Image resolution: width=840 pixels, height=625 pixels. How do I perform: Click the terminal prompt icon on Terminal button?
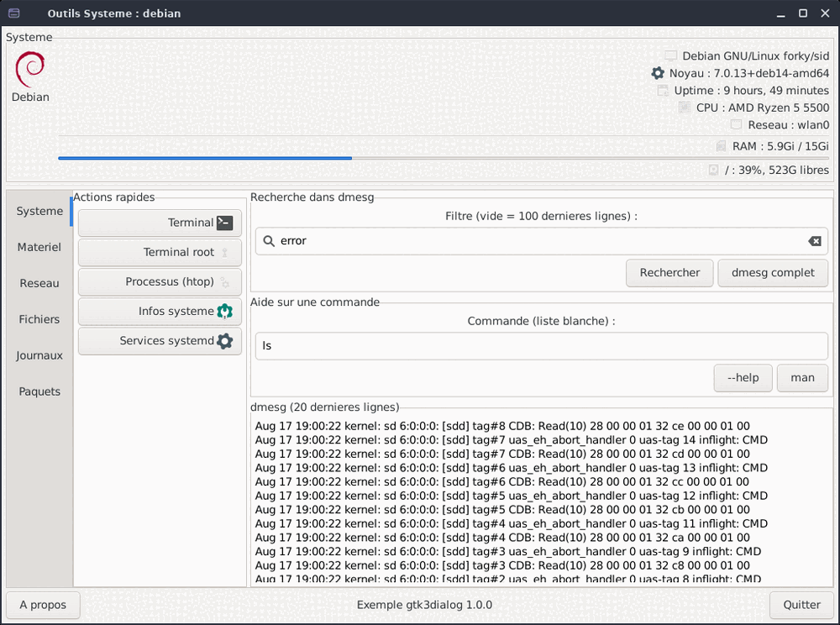tap(224, 223)
